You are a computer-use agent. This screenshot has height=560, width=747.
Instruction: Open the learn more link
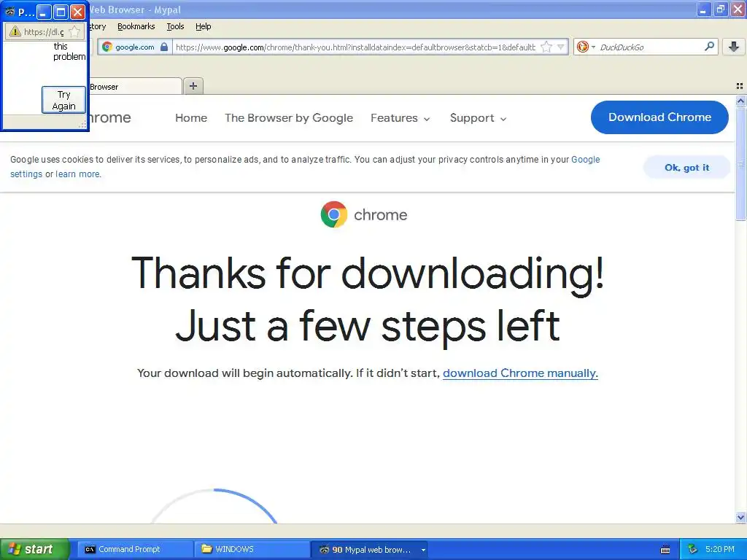77,174
